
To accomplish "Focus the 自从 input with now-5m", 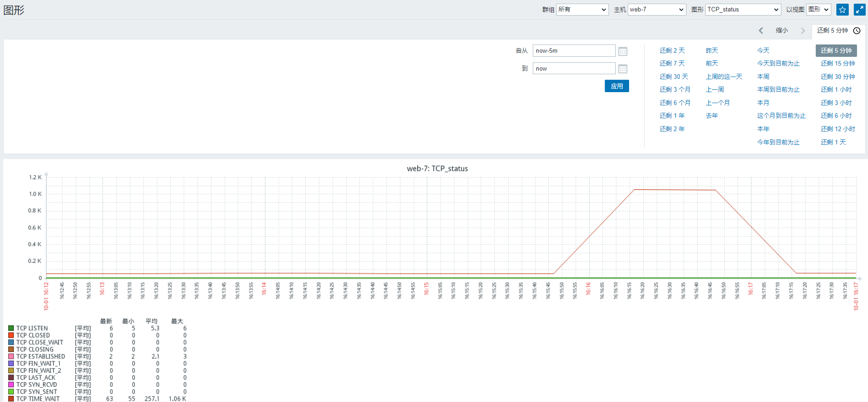I will click(x=574, y=51).
